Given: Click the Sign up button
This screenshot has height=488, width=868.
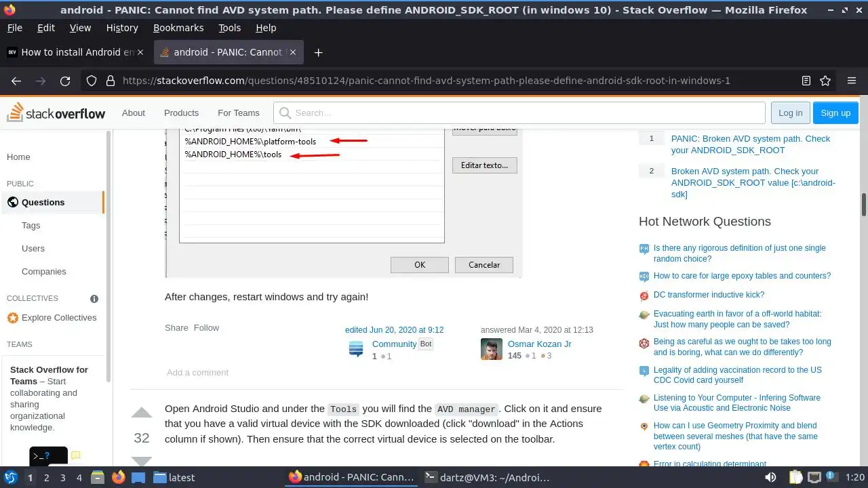Looking at the screenshot, I should coord(835,113).
